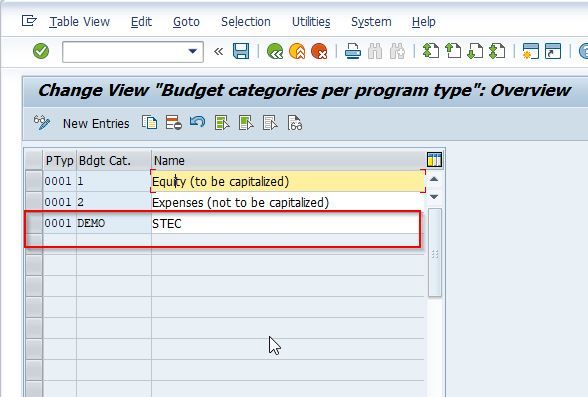Image resolution: width=588 pixels, height=397 pixels.
Task: Click the Expenses (not to be capitalized) name field
Action: pyautogui.click(x=288, y=202)
